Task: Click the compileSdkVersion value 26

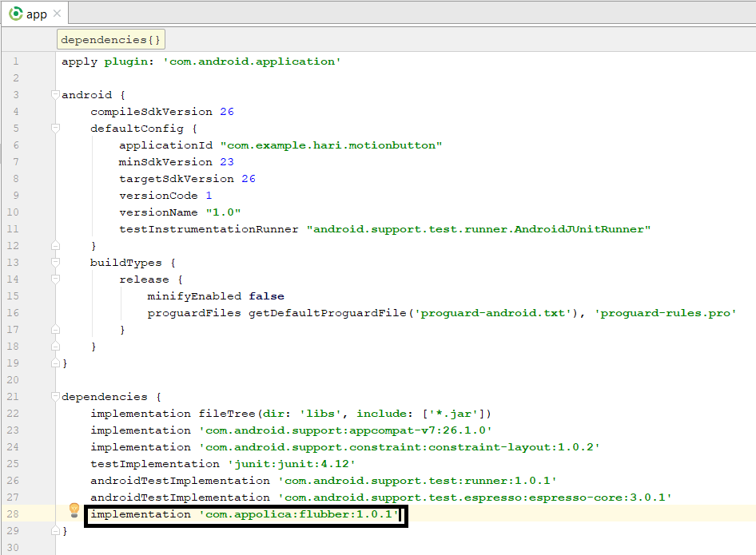Action: coord(227,111)
